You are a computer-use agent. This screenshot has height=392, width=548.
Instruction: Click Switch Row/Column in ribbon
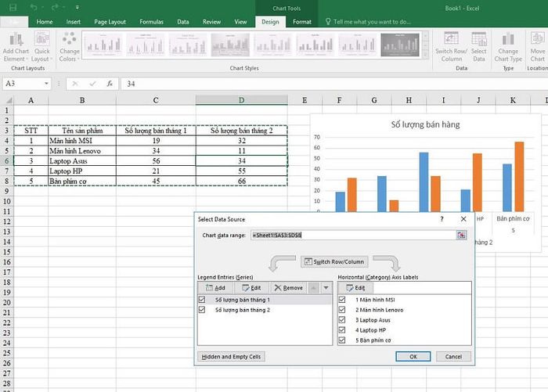pyautogui.click(x=451, y=47)
